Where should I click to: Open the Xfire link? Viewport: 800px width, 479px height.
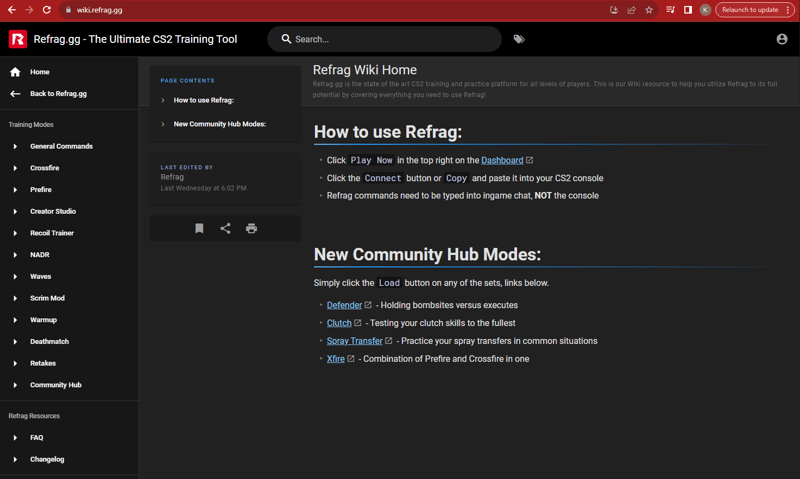336,359
